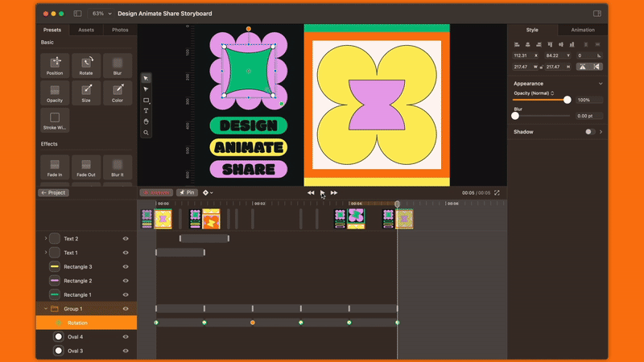Screen dimensions: 644x362
Task: Fast forward the timeline
Action: (334, 193)
